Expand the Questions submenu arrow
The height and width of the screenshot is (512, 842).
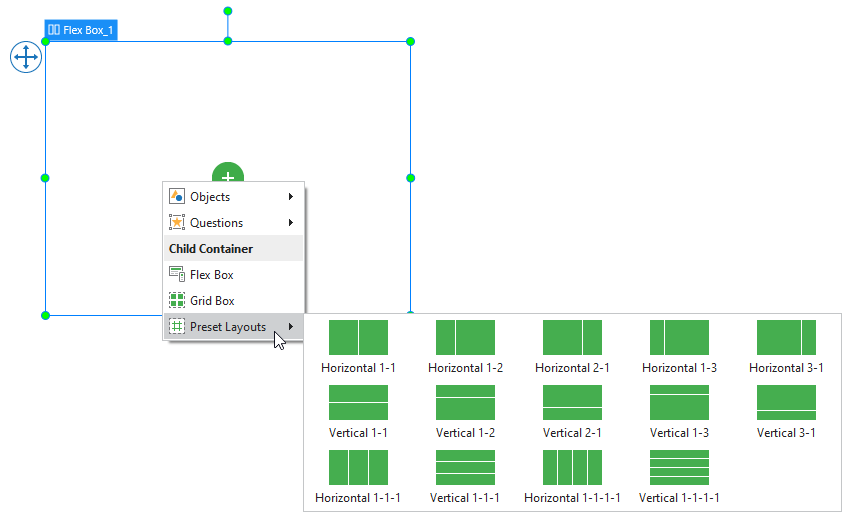click(x=291, y=223)
